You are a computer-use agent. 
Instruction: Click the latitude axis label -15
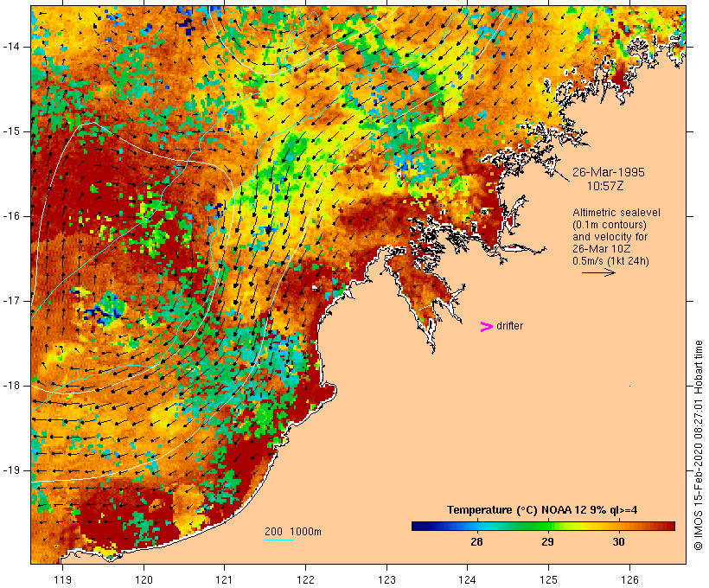[x=10, y=131]
